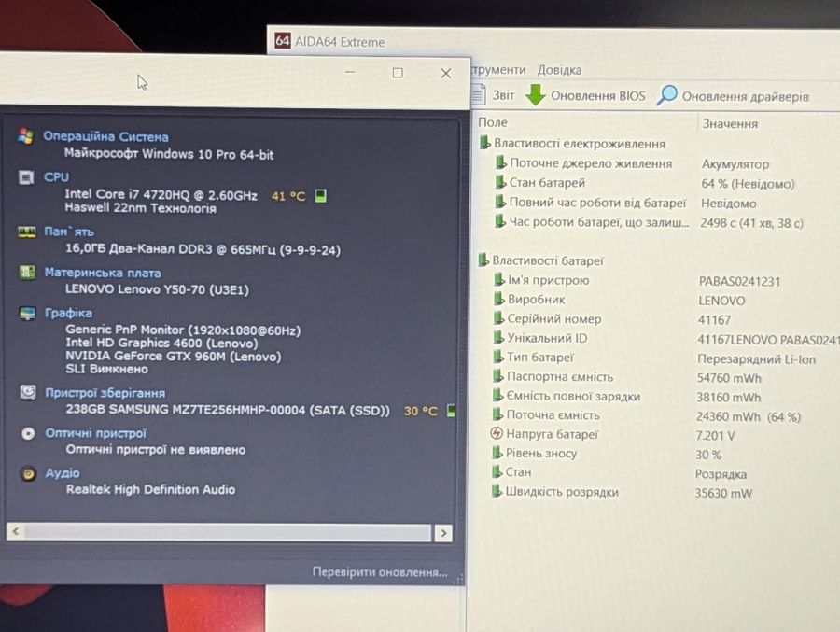Open the Материнська плата section link
The height and width of the screenshot is (632, 840).
tap(103, 273)
